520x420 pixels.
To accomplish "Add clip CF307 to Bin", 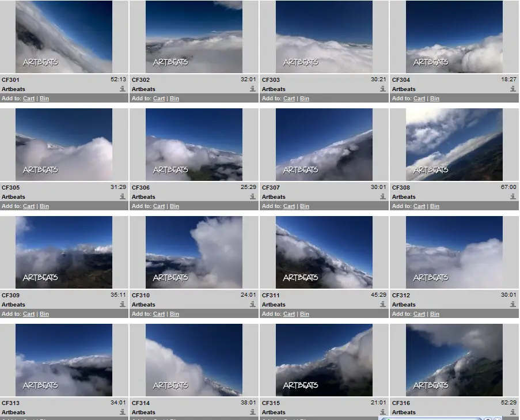I will (x=305, y=206).
